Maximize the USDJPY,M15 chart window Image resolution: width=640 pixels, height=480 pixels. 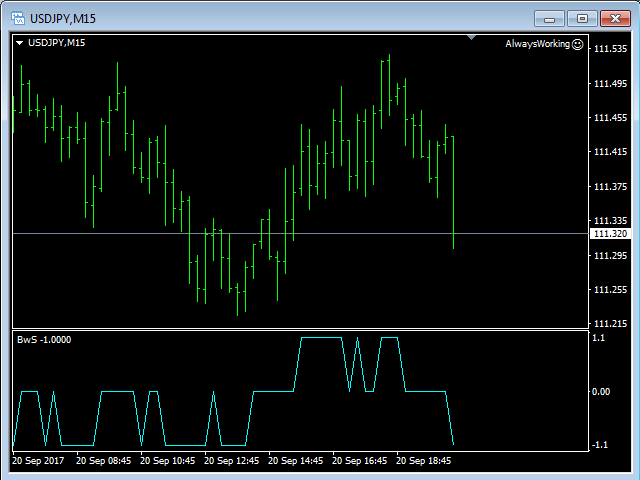[582, 17]
